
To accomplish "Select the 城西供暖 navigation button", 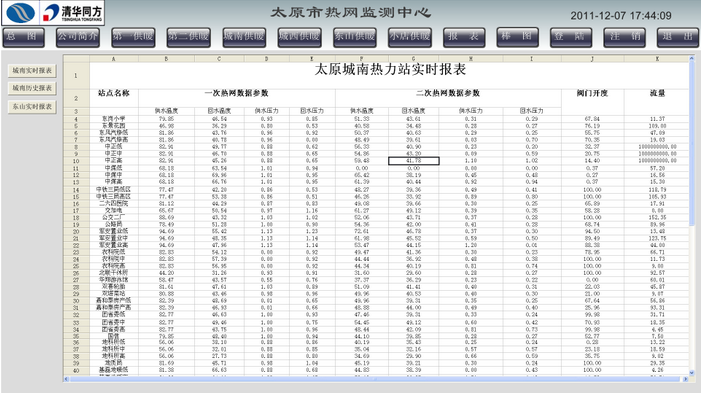I will point(299,37).
